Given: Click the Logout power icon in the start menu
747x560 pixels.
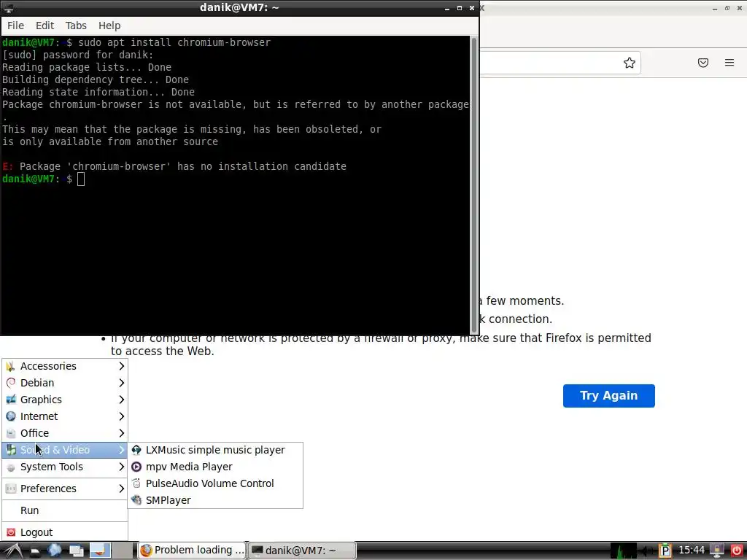Looking at the screenshot, I should point(11,532).
